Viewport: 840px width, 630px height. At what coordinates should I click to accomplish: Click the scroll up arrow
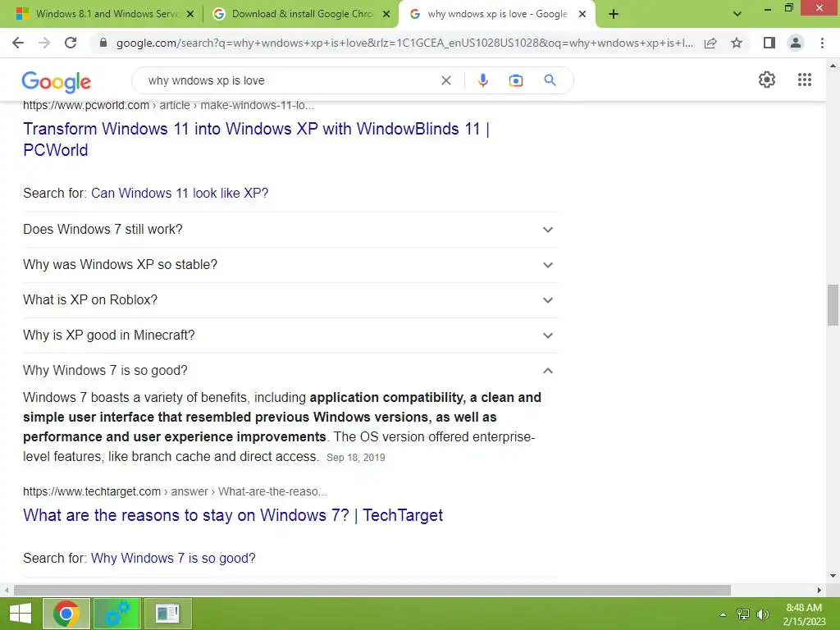tap(833, 66)
